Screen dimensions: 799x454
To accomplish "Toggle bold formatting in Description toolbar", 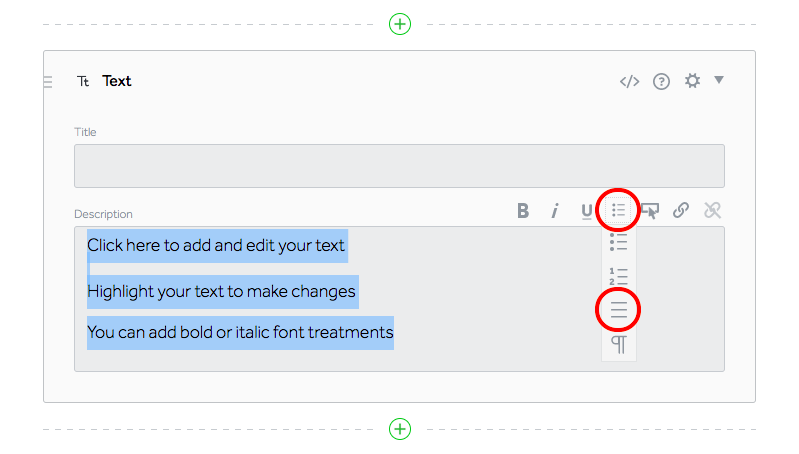I will [x=523, y=210].
